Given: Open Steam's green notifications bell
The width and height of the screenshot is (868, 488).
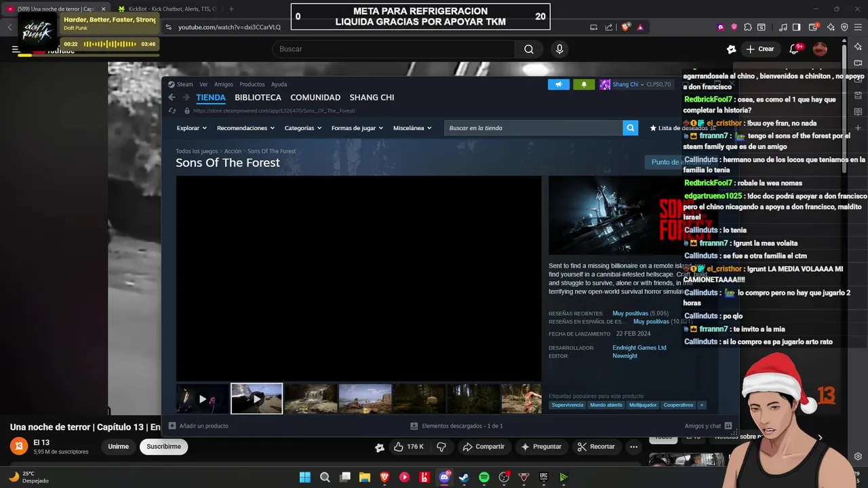Looking at the screenshot, I should [x=584, y=85].
